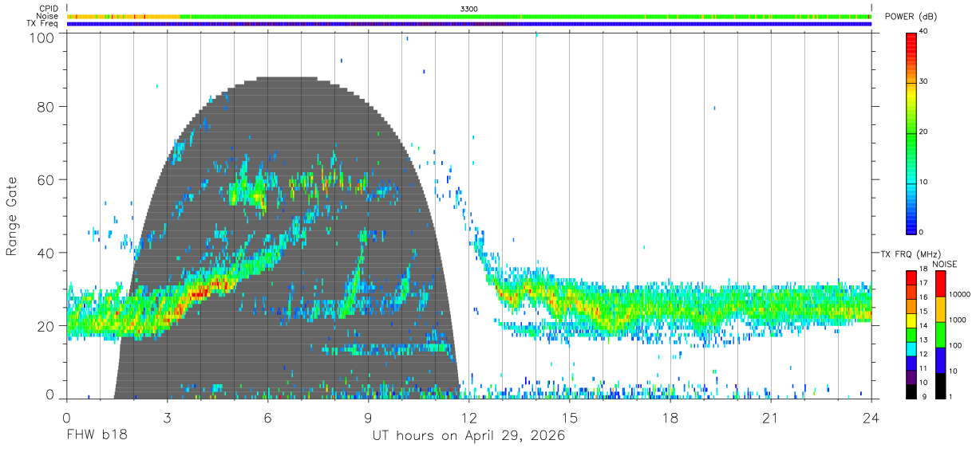Click the gray shaded dome region in plot

(287, 239)
